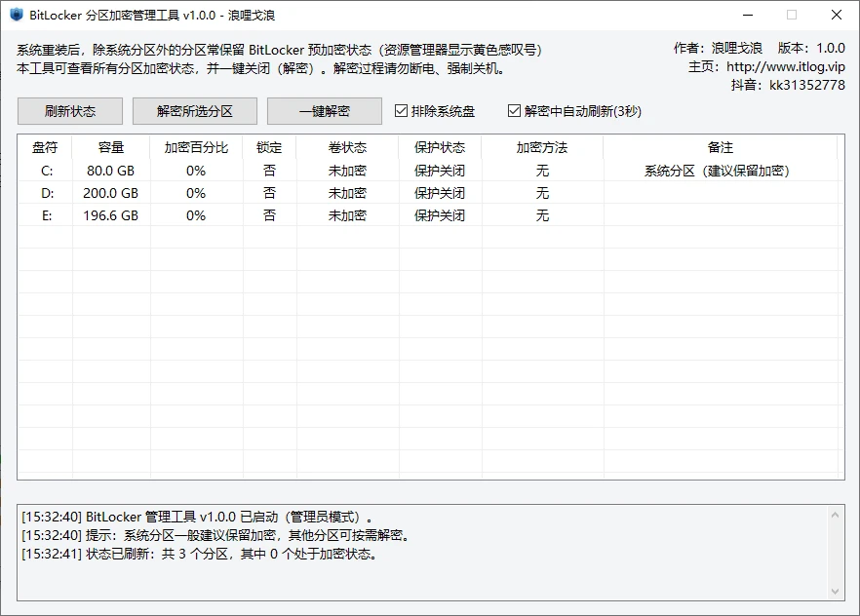Image resolution: width=860 pixels, height=616 pixels.
Task: Sort by the 容量 column header
Action: (111, 147)
